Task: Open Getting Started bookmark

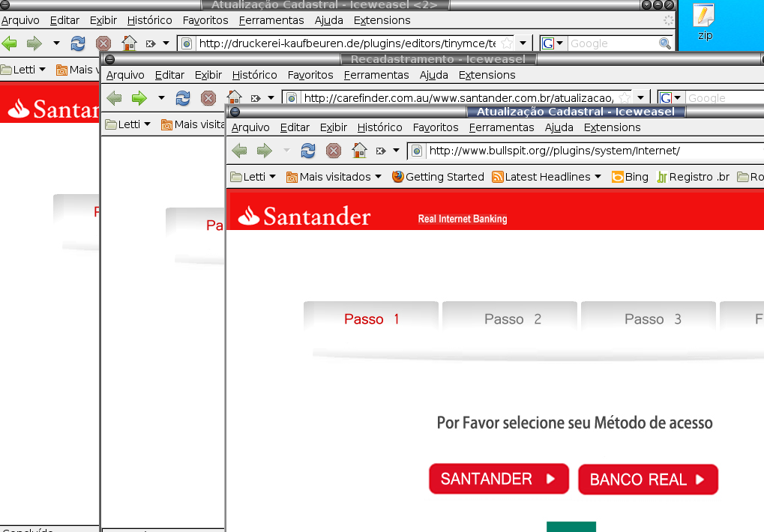Action: [x=438, y=177]
